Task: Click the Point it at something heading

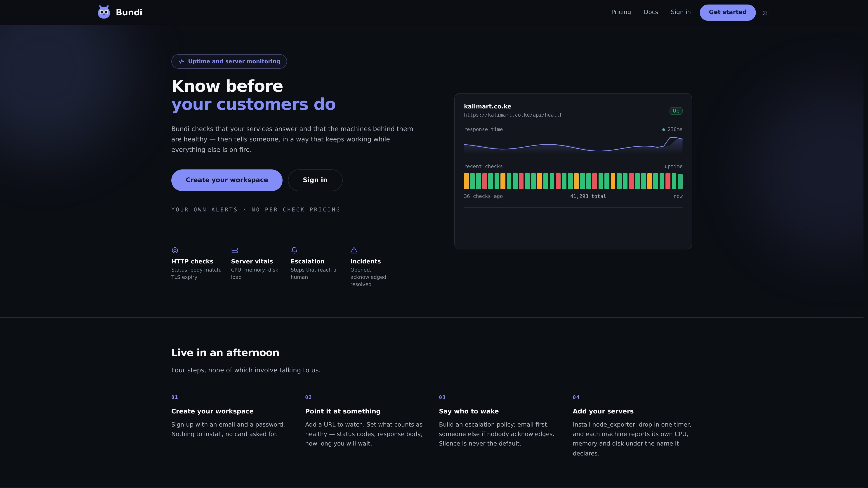Action: [x=343, y=411]
